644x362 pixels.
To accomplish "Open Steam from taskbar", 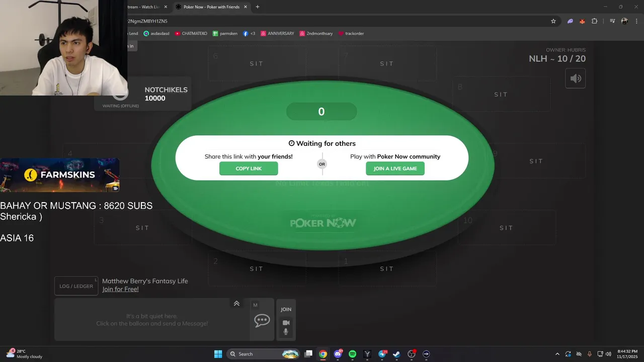I will point(396,354).
